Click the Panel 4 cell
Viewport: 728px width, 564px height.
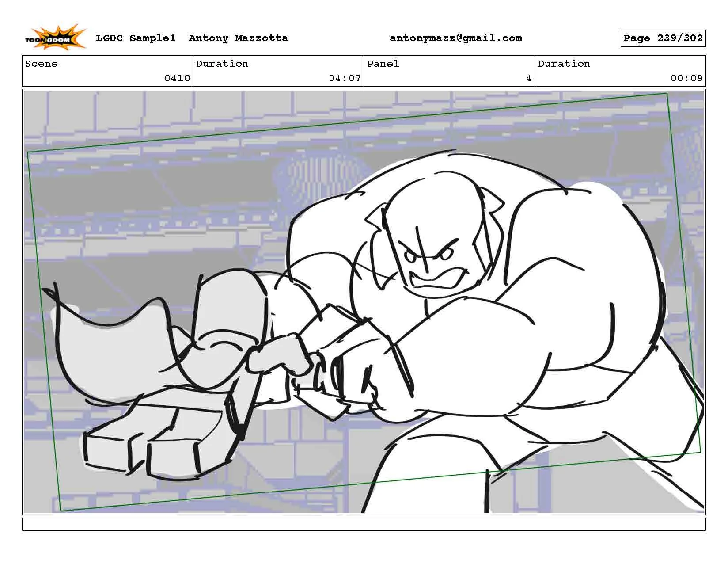(449, 71)
